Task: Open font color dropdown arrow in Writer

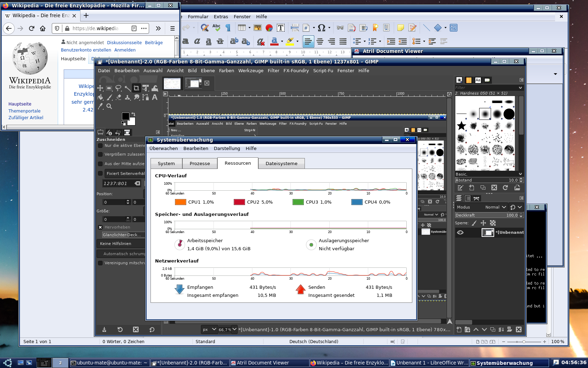Action: pyautogui.click(x=282, y=41)
